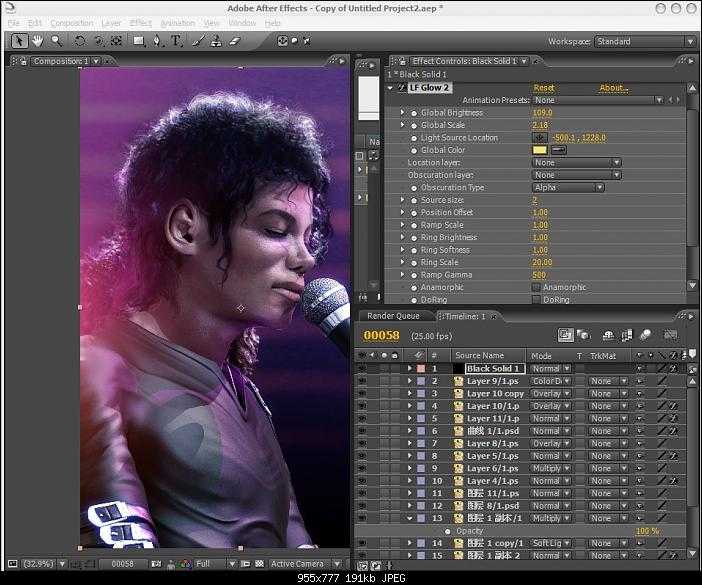Select the Rotation tool
This screenshot has height=585, width=702.
[x=80, y=41]
